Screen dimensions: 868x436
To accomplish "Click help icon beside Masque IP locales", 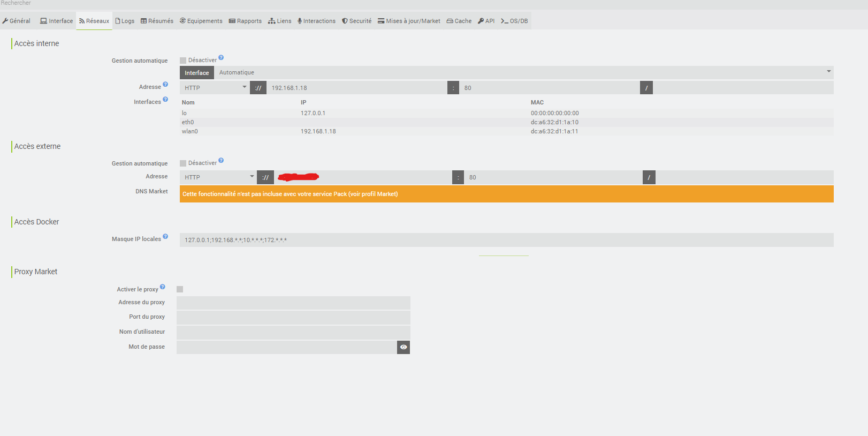I will pos(165,236).
